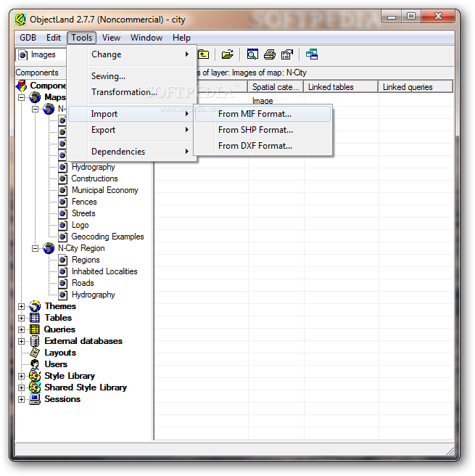Image resolution: width=475 pixels, height=476 pixels.
Task: Open the Edit menu
Action: [54, 38]
